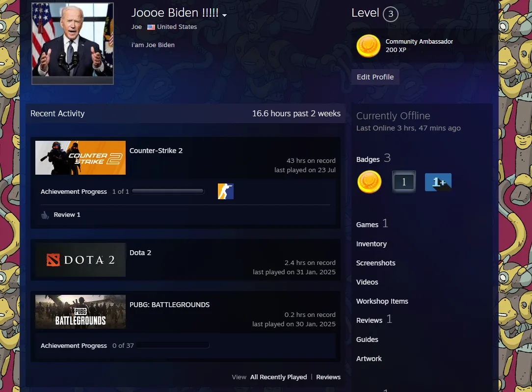Image resolution: width=532 pixels, height=392 pixels.
Task: Click the '16.6 hours past 2 weeks' text
Action: pyautogui.click(x=296, y=114)
